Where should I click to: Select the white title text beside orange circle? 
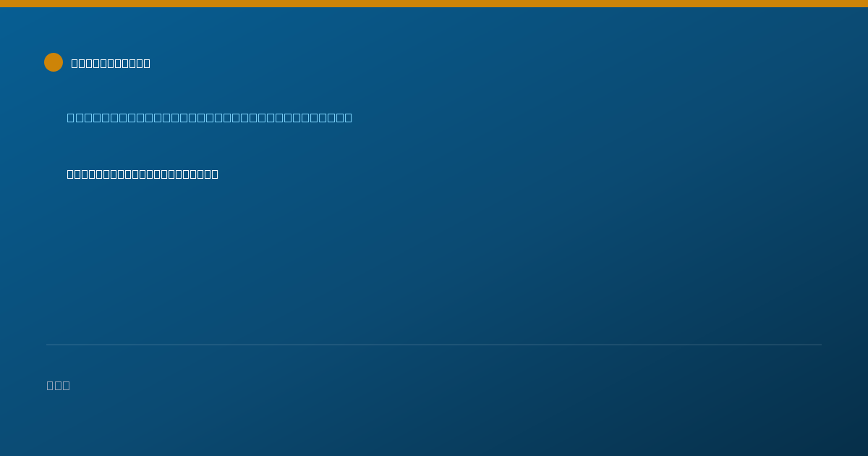[x=111, y=64]
